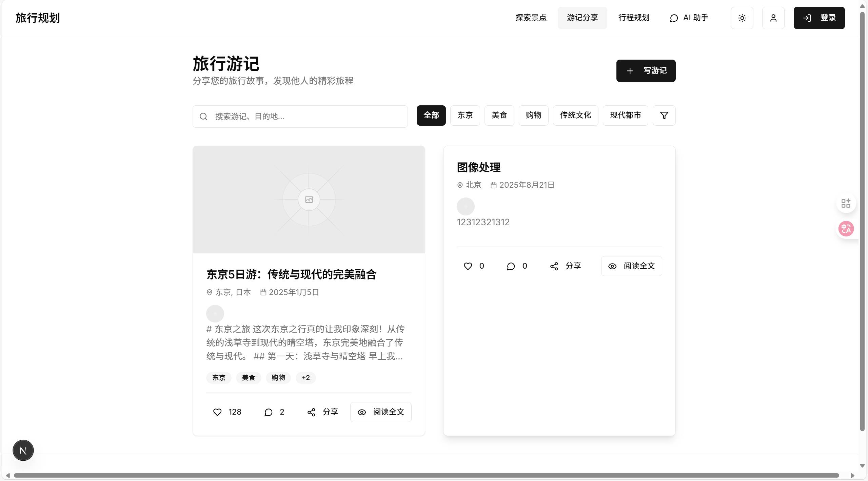Open the floating apps grid widget icon

pos(846,203)
